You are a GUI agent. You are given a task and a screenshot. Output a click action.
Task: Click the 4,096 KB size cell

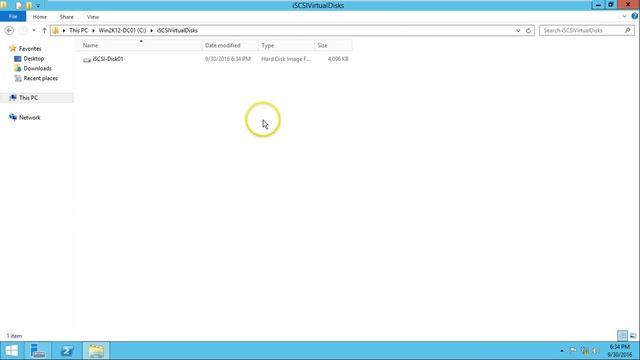[338, 59]
